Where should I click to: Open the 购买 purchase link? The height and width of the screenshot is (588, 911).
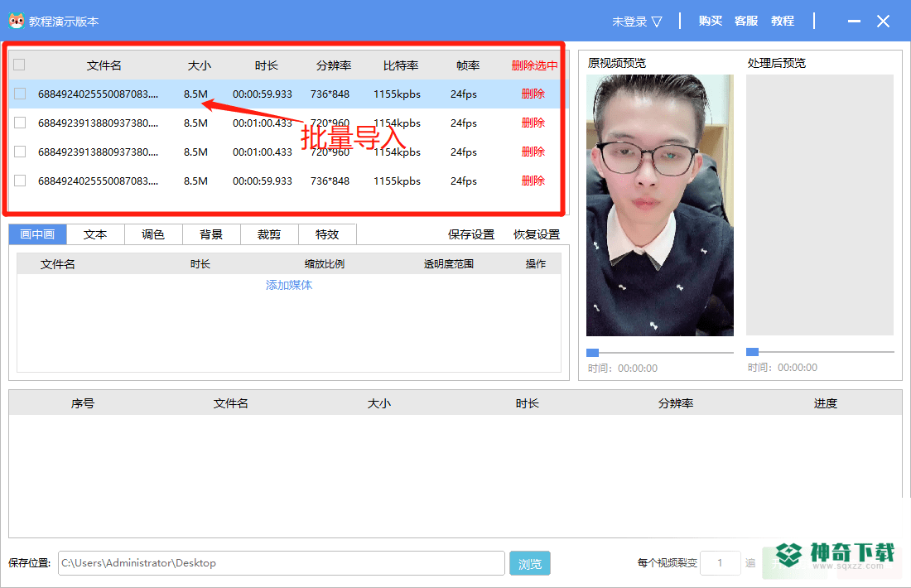(x=710, y=21)
